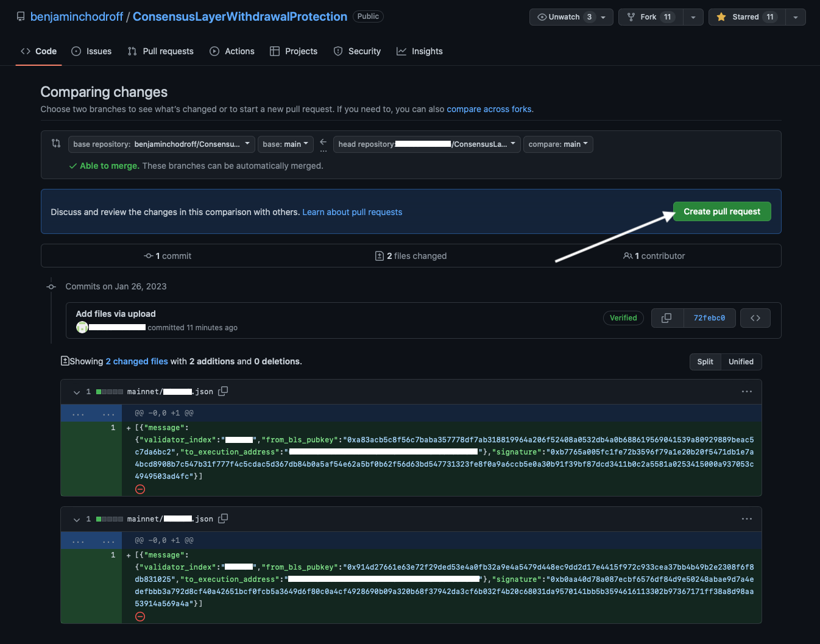Click the committer avatar image
The image size is (820, 644).
pos(82,327)
